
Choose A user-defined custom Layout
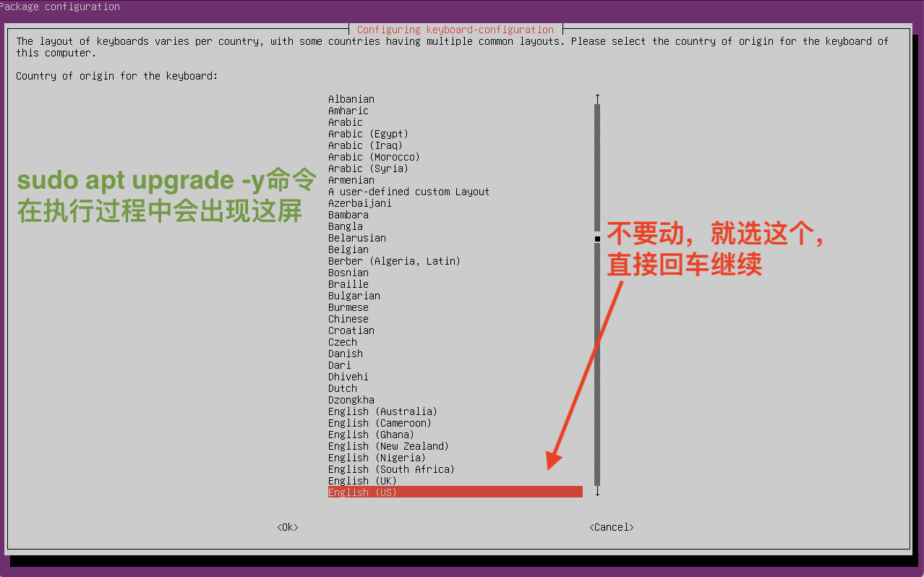[x=409, y=192]
